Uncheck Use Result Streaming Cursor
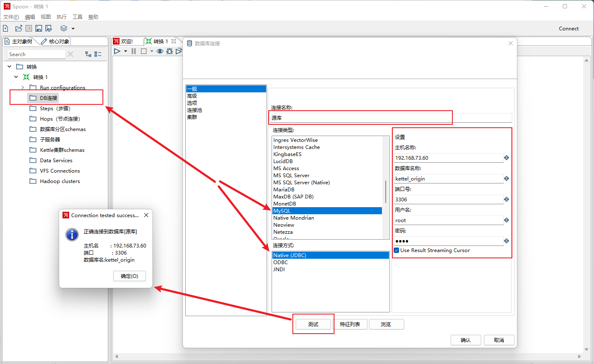The width and height of the screenshot is (594, 364). coord(397,250)
